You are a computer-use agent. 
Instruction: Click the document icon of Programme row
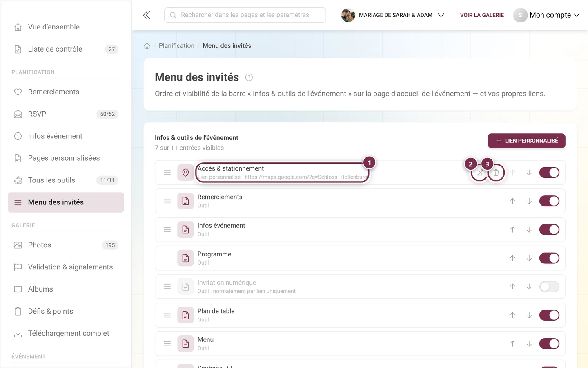pyautogui.click(x=185, y=258)
